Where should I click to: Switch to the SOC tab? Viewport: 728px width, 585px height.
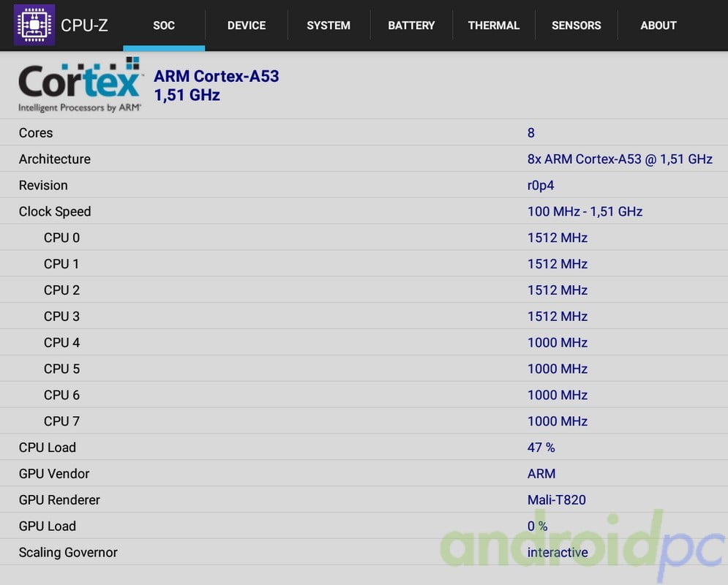point(164,26)
